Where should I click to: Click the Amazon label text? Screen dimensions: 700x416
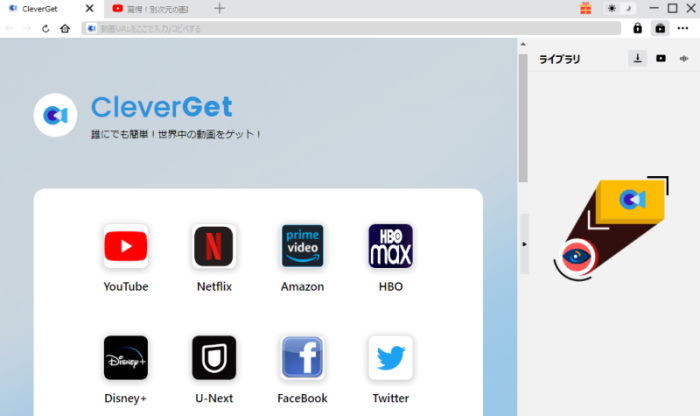(x=302, y=287)
